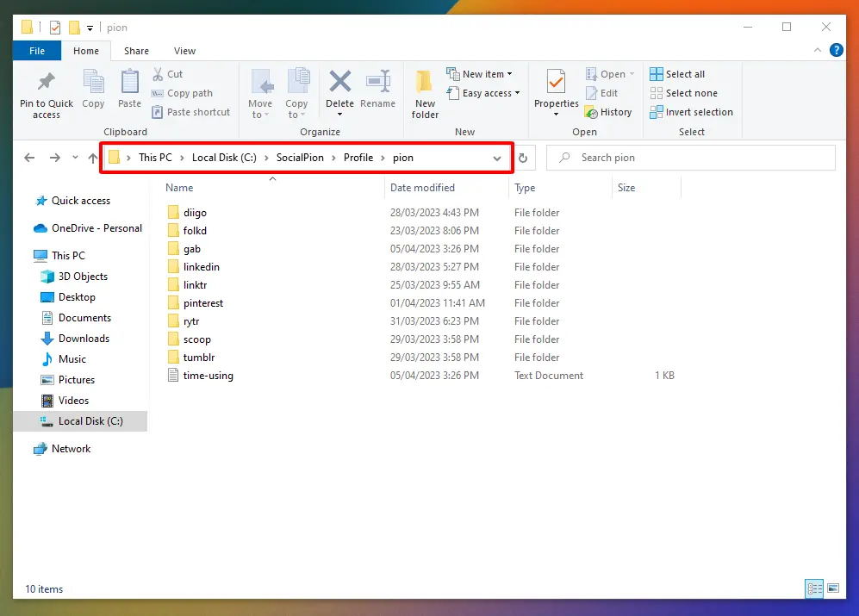Image resolution: width=859 pixels, height=616 pixels.
Task: Open Recent locations dropdown arrow
Action: click(75, 158)
